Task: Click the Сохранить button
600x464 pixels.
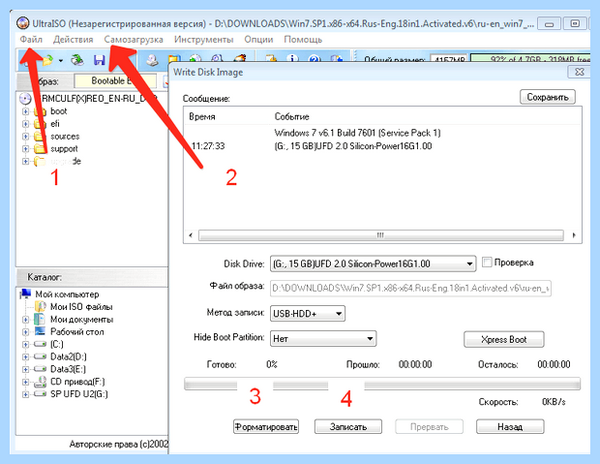Action: [x=548, y=97]
